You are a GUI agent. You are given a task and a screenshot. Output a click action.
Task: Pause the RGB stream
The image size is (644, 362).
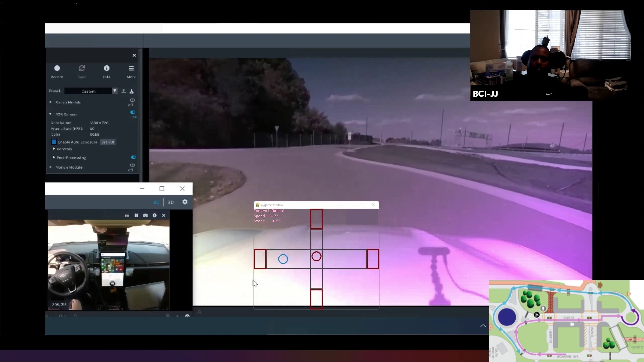pos(136,215)
